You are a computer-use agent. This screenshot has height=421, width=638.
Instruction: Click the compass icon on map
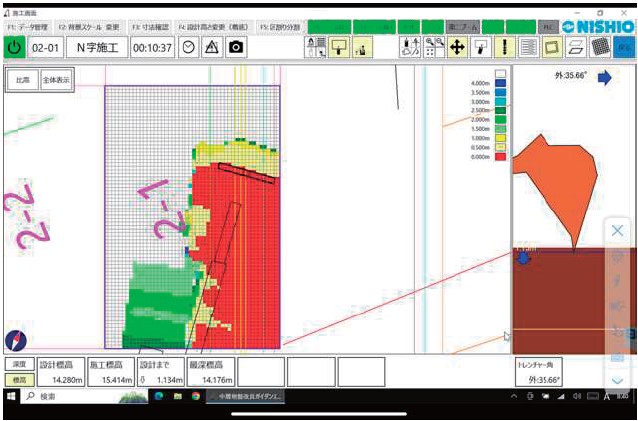click(x=16, y=340)
